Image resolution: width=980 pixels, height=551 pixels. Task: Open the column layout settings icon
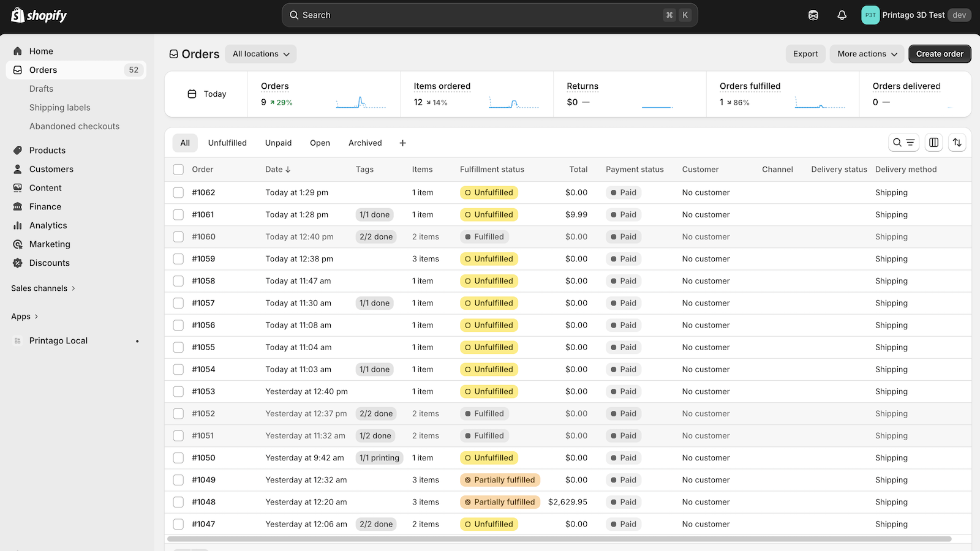tap(933, 142)
